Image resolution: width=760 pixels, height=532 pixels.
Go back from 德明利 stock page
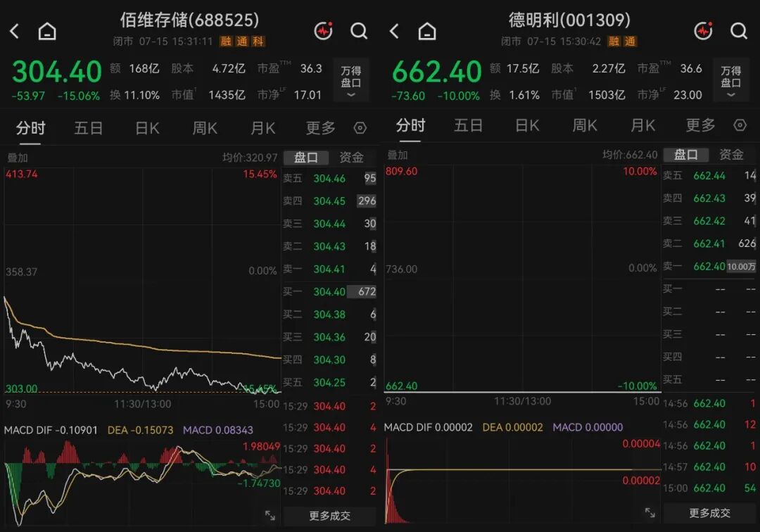pos(395,32)
